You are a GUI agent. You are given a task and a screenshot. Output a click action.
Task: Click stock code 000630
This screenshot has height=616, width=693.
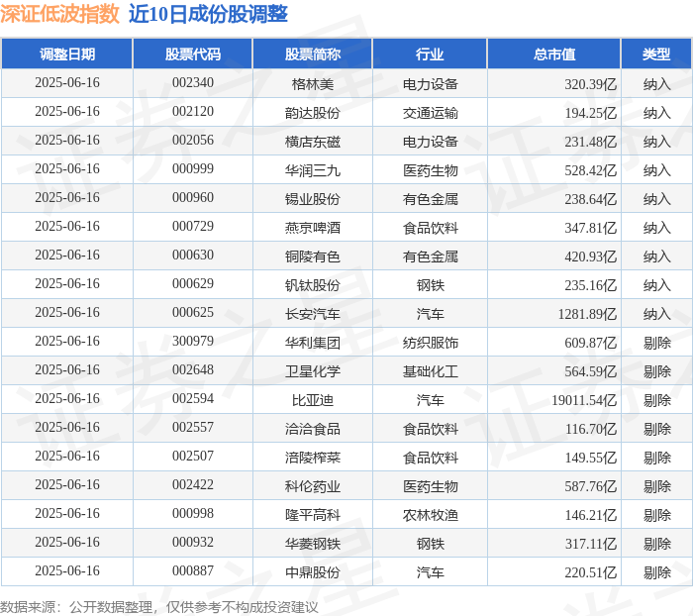(x=193, y=256)
